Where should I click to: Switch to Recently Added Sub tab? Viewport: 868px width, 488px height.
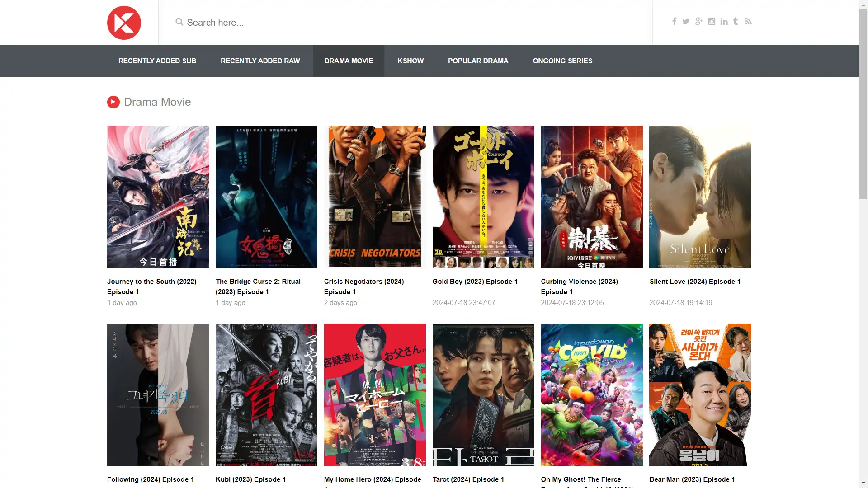click(x=157, y=61)
